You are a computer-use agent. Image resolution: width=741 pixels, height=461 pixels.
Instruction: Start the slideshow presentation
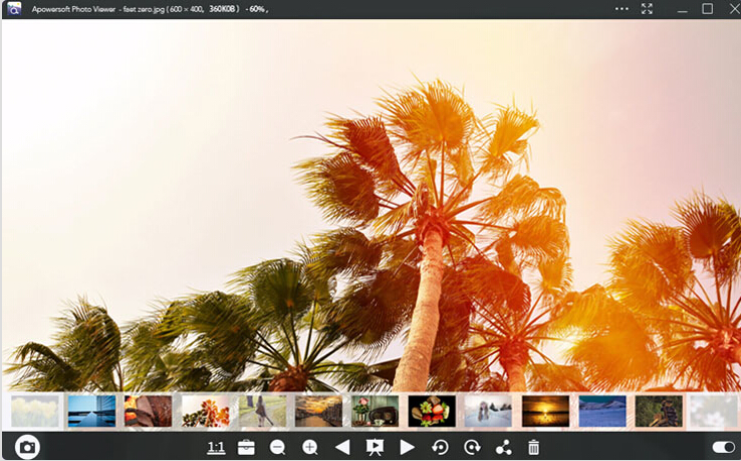pyautogui.click(x=375, y=447)
